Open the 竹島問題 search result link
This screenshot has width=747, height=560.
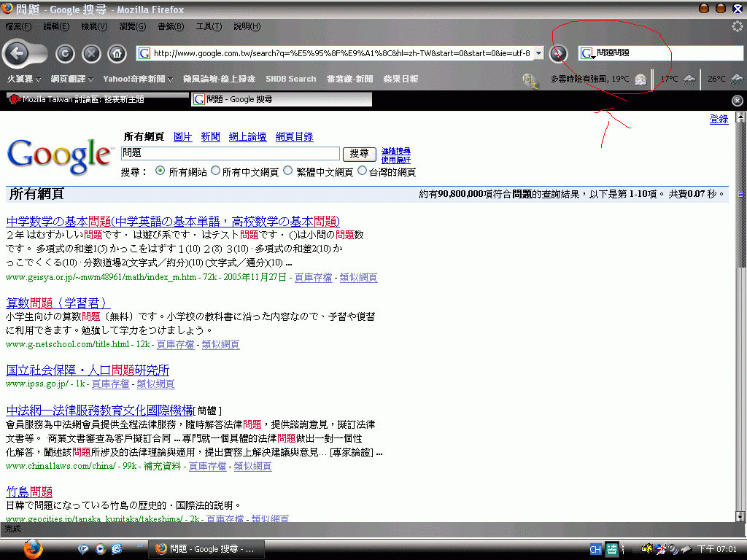(x=29, y=491)
